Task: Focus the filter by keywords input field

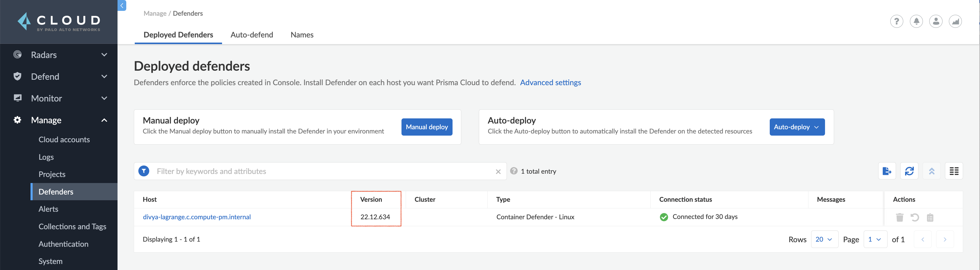Action: [x=323, y=171]
